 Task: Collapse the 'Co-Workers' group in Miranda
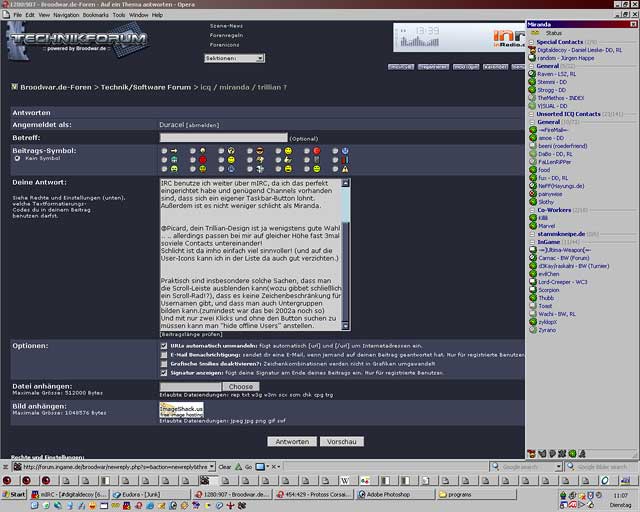(x=532, y=210)
